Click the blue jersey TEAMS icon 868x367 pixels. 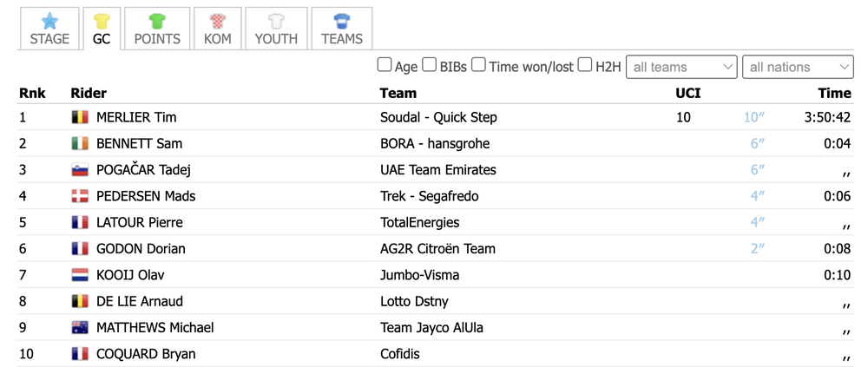(342, 22)
